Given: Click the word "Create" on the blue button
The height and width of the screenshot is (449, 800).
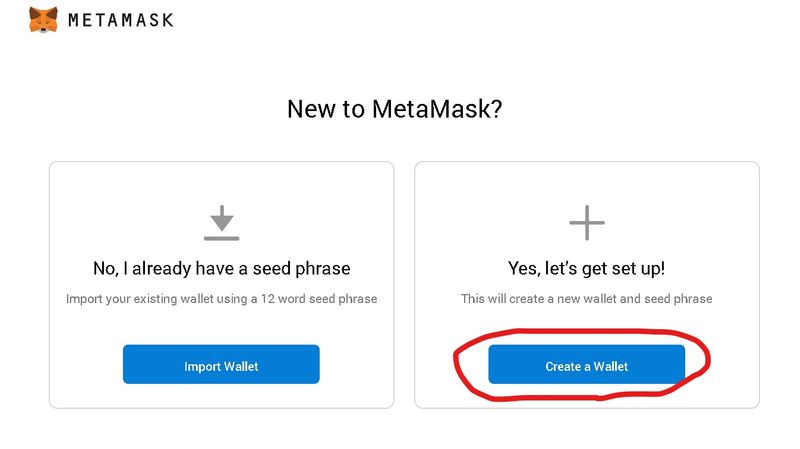Looking at the screenshot, I should (x=563, y=366).
